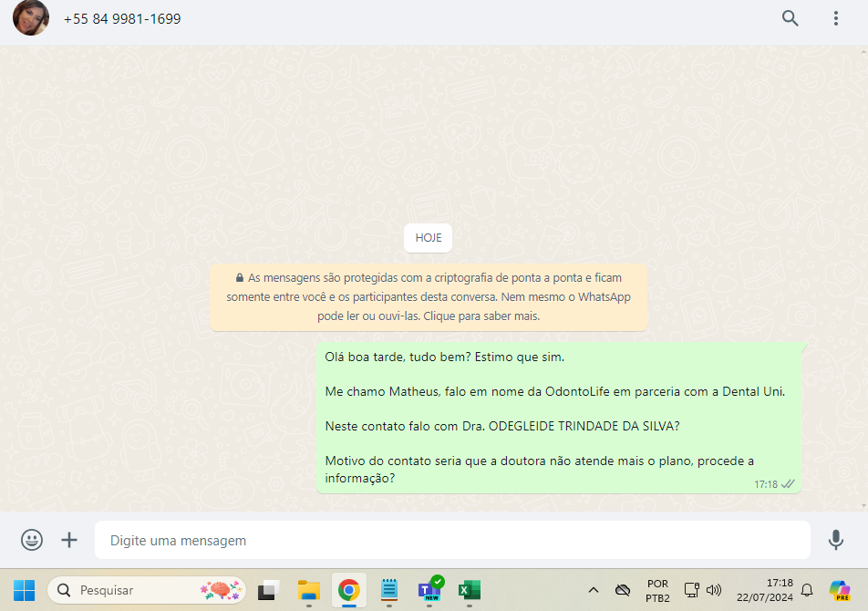Image resolution: width=868 pixels, height=611 pixels.
Task: Open the Windows Start menu
Action: coord(25,591)
